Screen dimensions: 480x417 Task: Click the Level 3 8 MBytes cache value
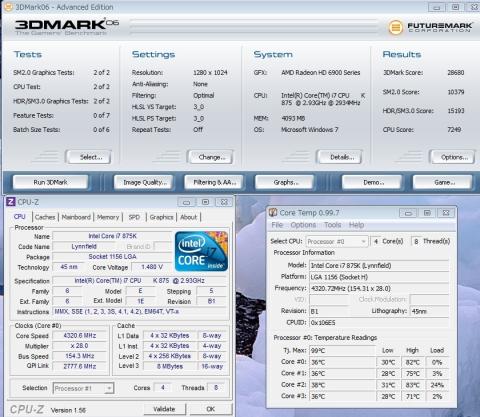[170, 366]
